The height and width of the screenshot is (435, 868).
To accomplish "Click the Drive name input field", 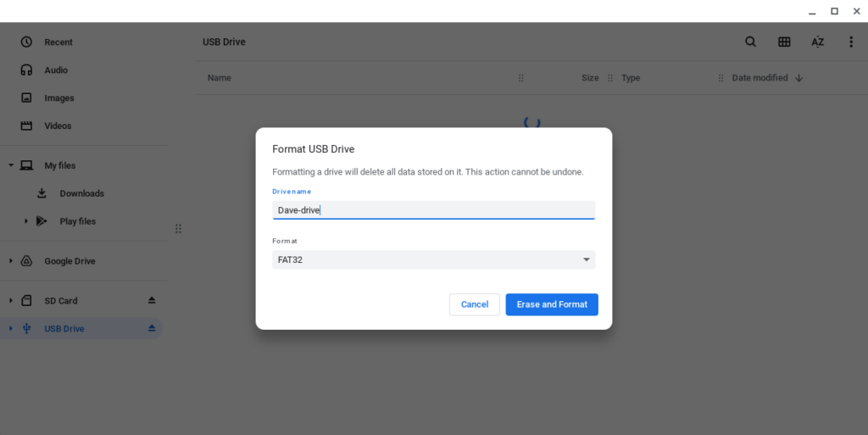I will coord(433,210).
